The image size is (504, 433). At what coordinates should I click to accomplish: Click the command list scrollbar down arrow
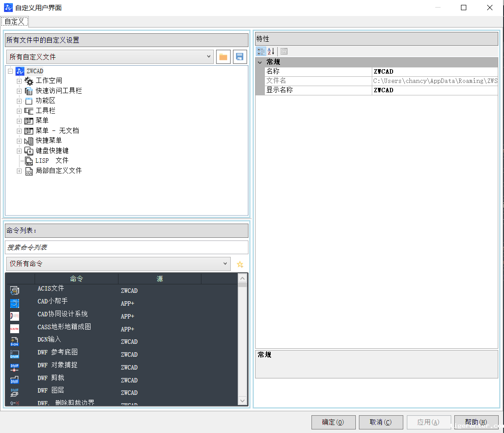[x=242, y=401]
